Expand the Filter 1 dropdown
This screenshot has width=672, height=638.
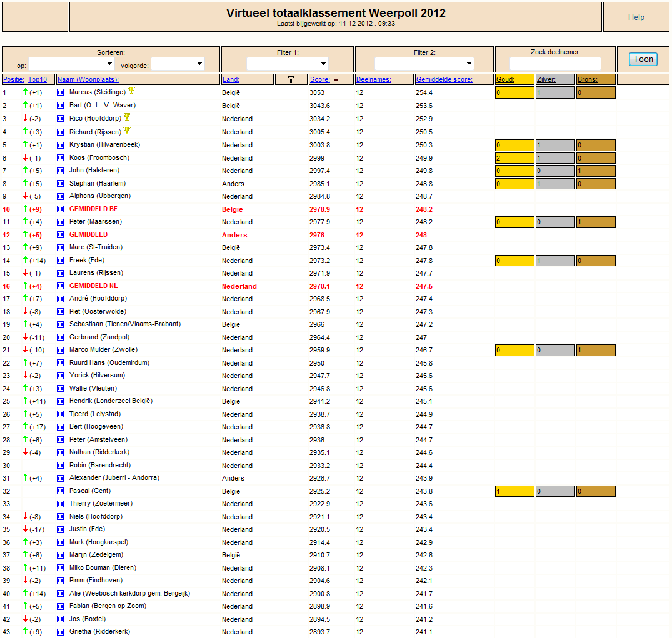tap(288, 64)
